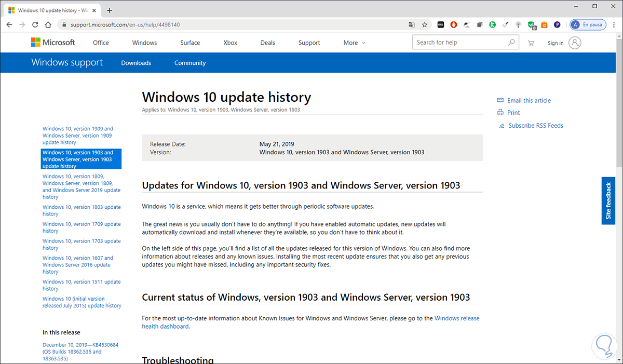
Task: Open the Windows release health dashboard link
Action: [x=457, y=318]
